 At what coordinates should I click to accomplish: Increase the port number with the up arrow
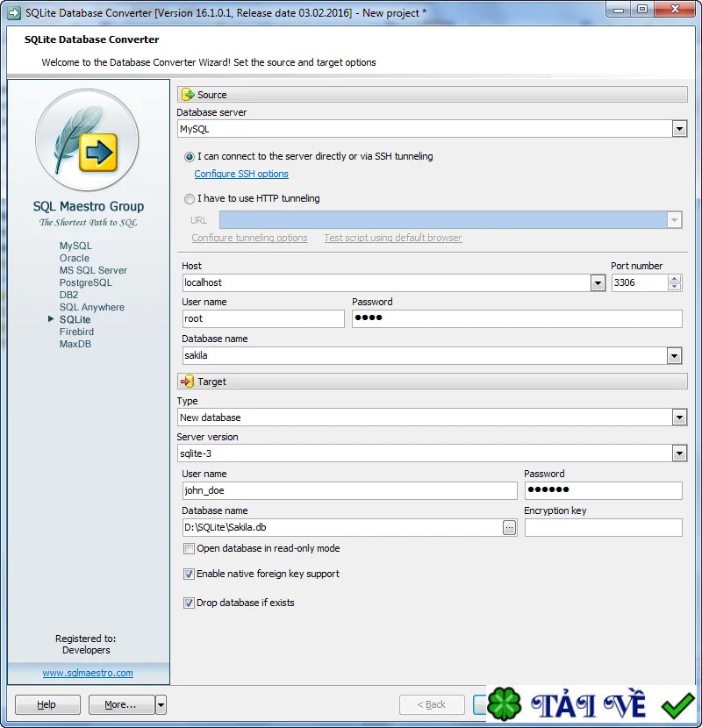[x=674, y=279]
